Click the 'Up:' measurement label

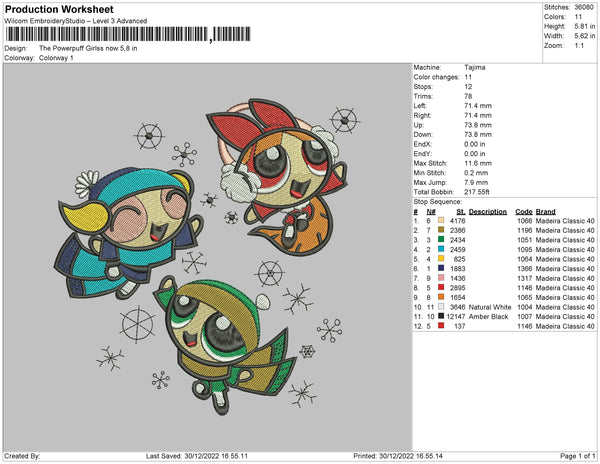tap(418, 125)
